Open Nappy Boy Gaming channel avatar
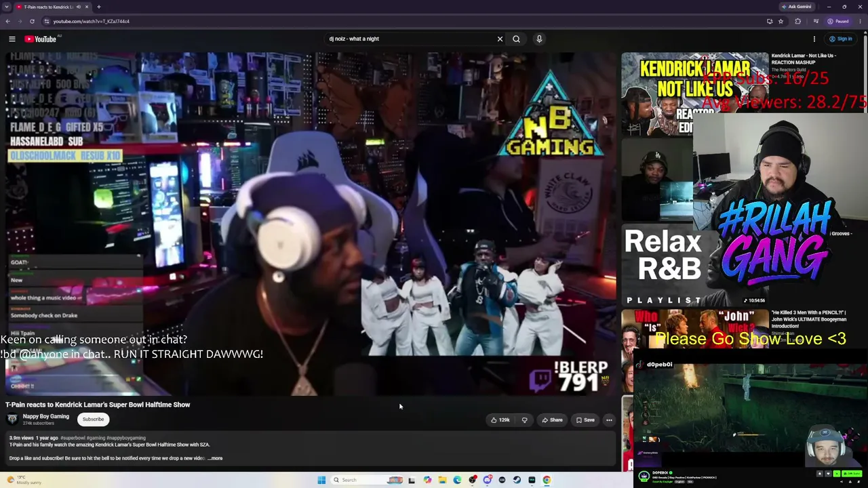The height and width of the screenshot is (488, 868). [12, 419]
